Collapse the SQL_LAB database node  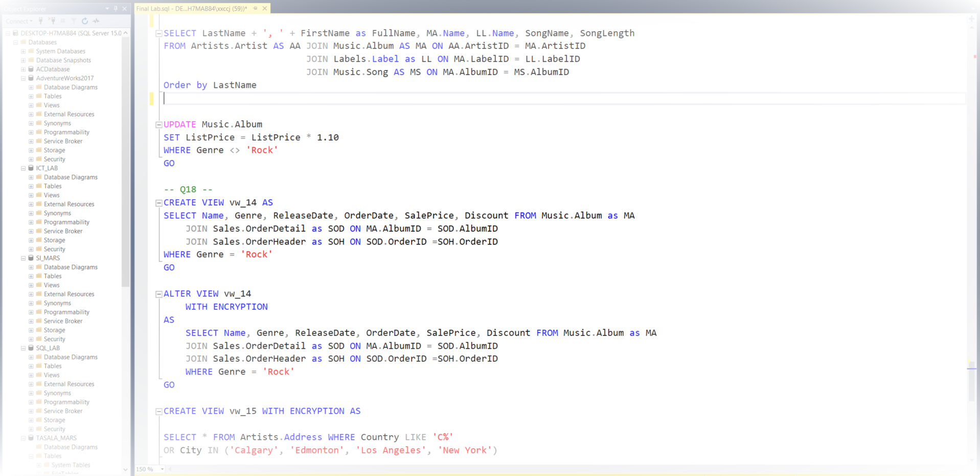(x=23, y=348)
